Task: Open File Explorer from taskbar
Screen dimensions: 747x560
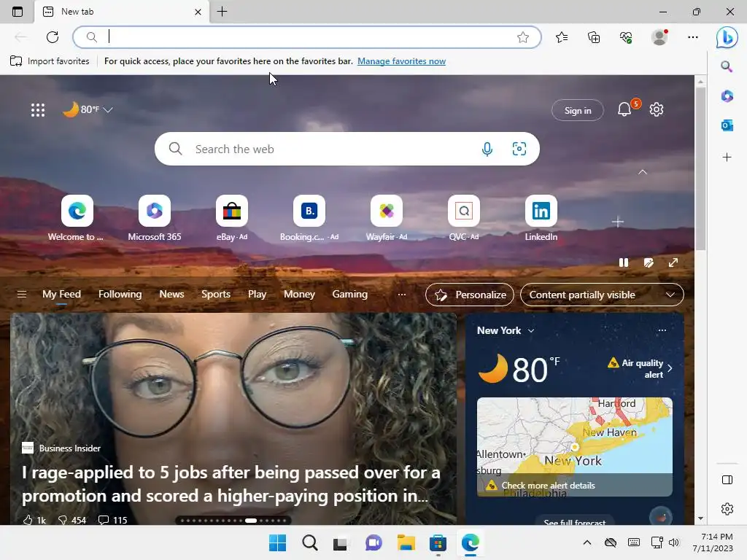Action: [406, 542]
